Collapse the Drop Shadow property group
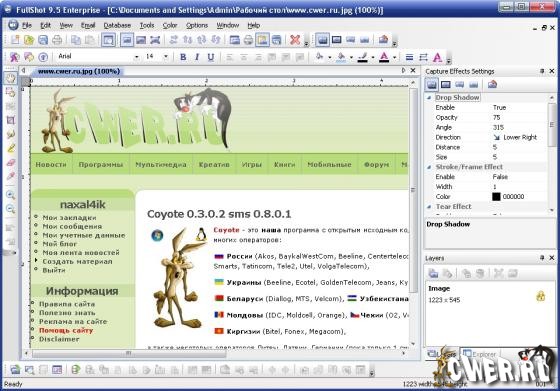560x391 pixels. tap(429, 97)
